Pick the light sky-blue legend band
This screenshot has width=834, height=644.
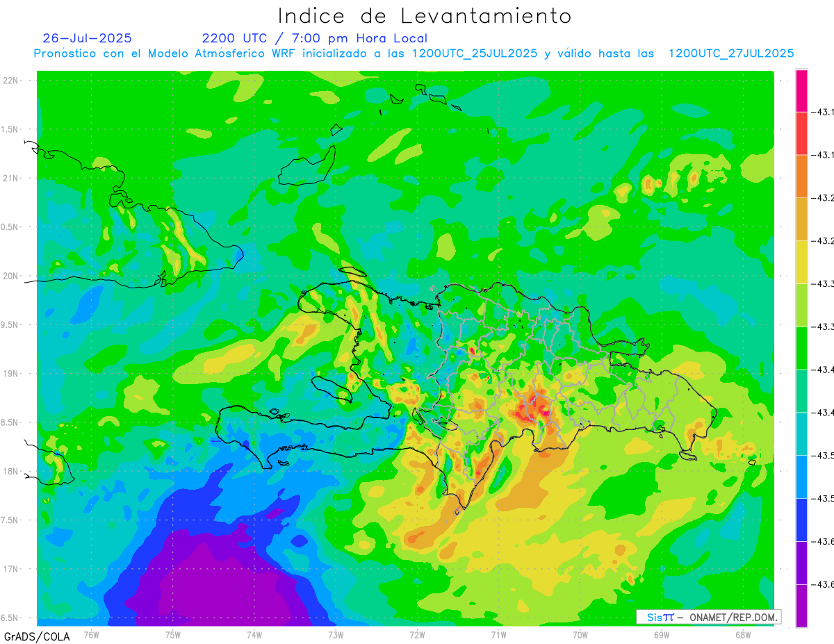click(801, 477)
